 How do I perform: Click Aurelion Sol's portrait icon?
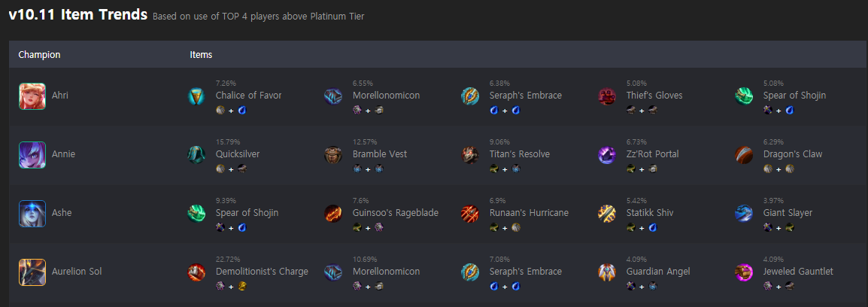[32, 272]
